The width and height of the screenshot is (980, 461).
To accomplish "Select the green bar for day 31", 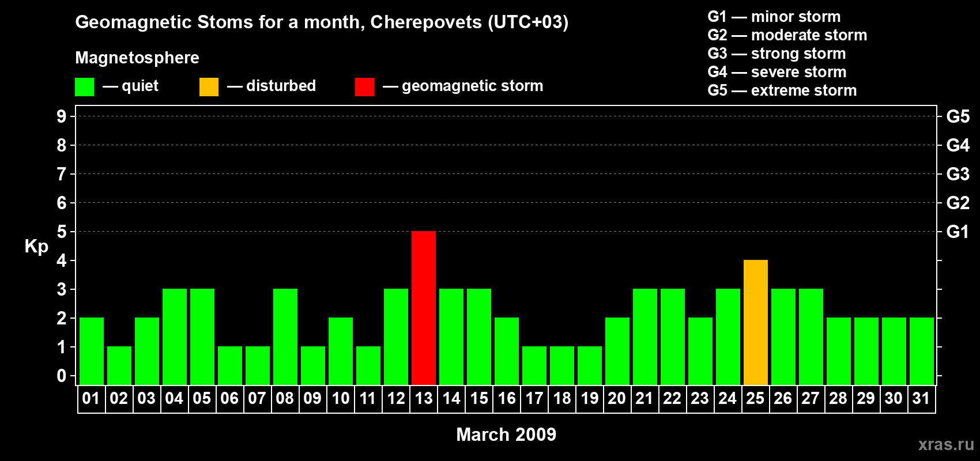I will 922,351.
